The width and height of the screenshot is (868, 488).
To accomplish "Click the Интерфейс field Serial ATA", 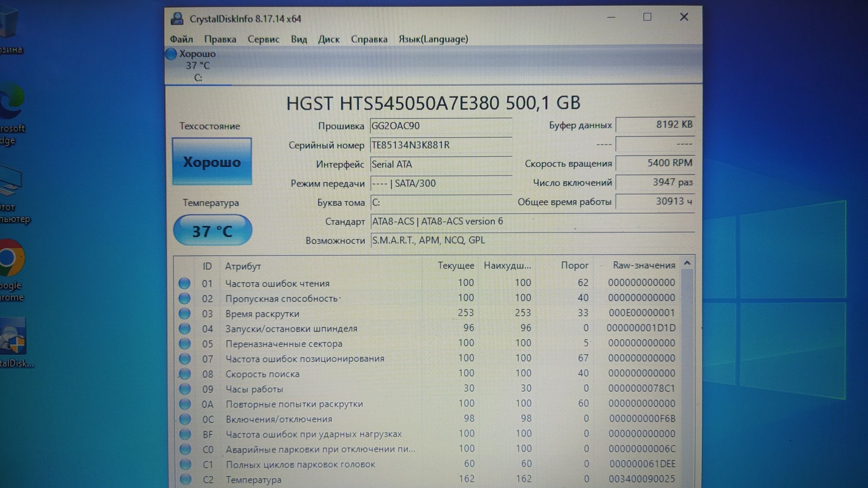I will [441, 164].
